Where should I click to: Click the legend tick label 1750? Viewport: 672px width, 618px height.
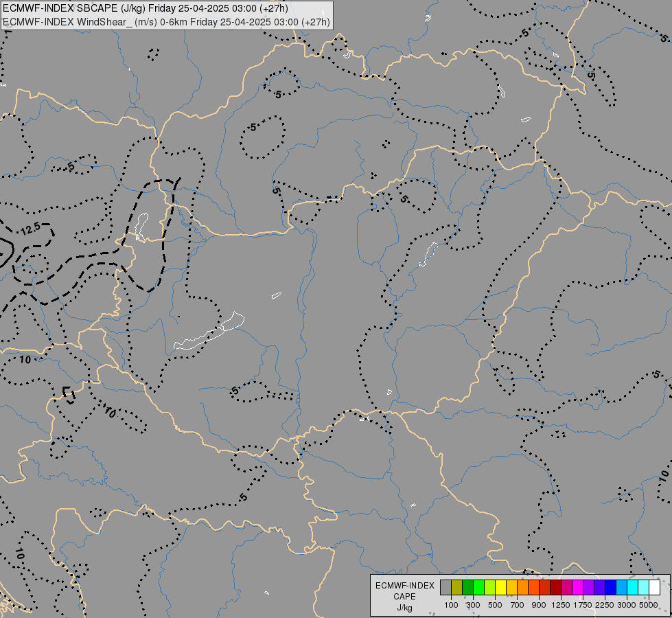(583, 605)
